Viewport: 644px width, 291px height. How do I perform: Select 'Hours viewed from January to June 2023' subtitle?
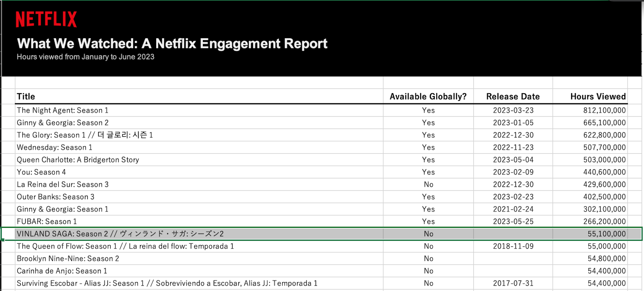tap(85, 57)
